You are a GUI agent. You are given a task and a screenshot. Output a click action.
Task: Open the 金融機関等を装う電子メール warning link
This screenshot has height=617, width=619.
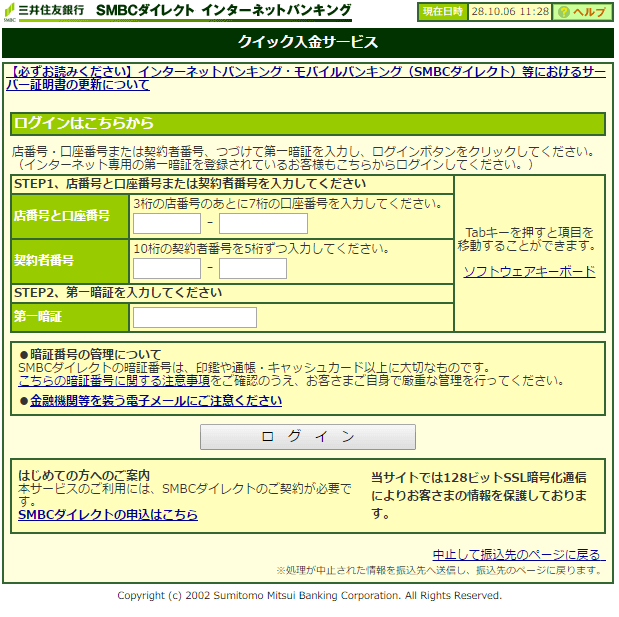click(156, 401)
